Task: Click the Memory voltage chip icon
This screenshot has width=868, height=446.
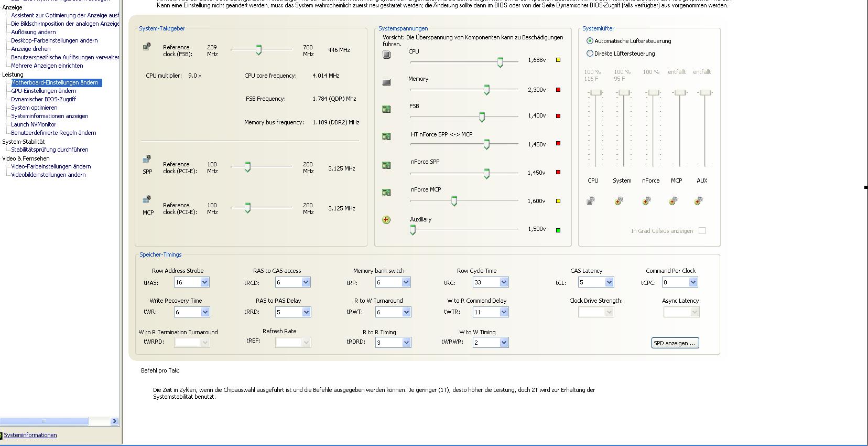Action: point(387,82)
